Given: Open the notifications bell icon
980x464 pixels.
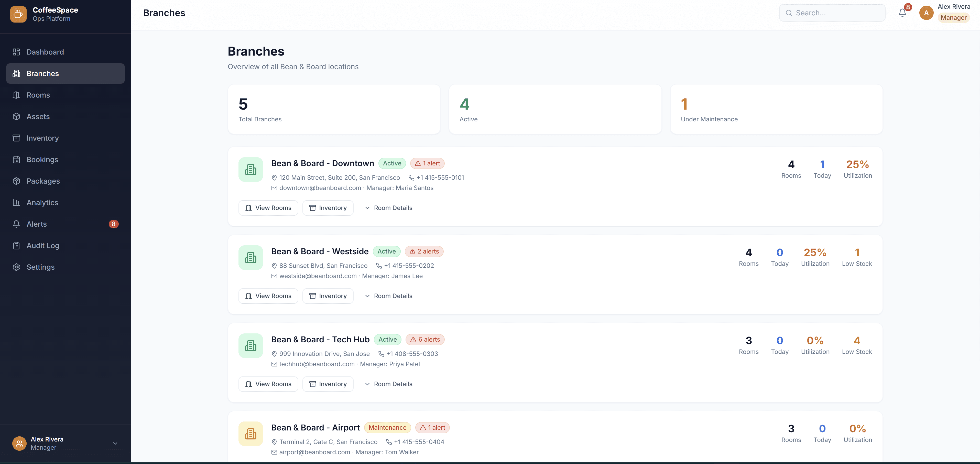Looking at the screenshot, I should point(902,13).
